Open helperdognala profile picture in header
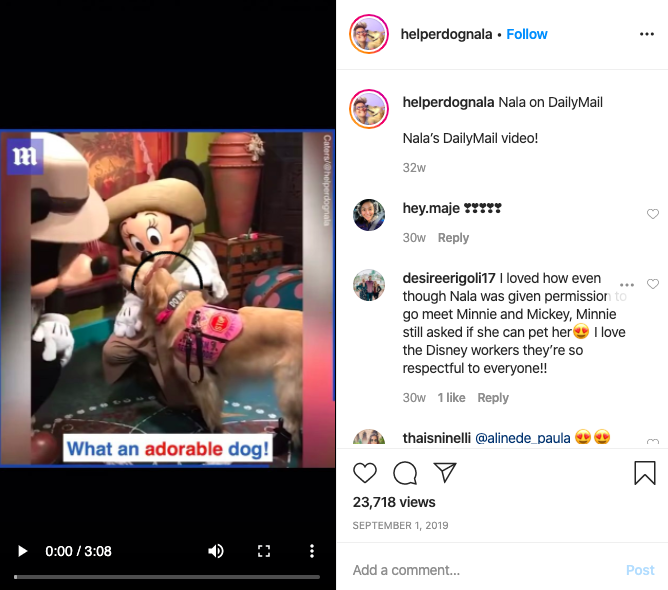668x590 pixels. [369, 34]
